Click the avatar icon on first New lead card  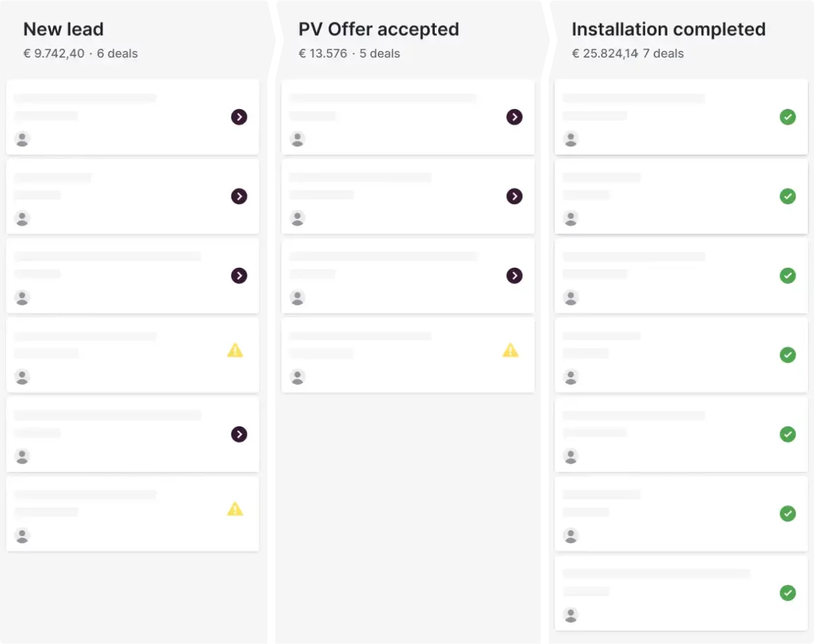[22, 139]
